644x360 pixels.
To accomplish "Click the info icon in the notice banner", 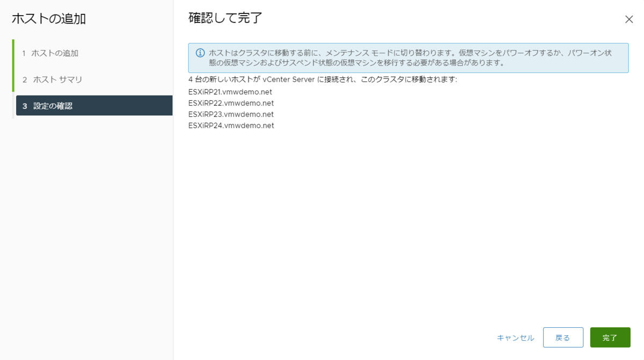I will [200, 53].
